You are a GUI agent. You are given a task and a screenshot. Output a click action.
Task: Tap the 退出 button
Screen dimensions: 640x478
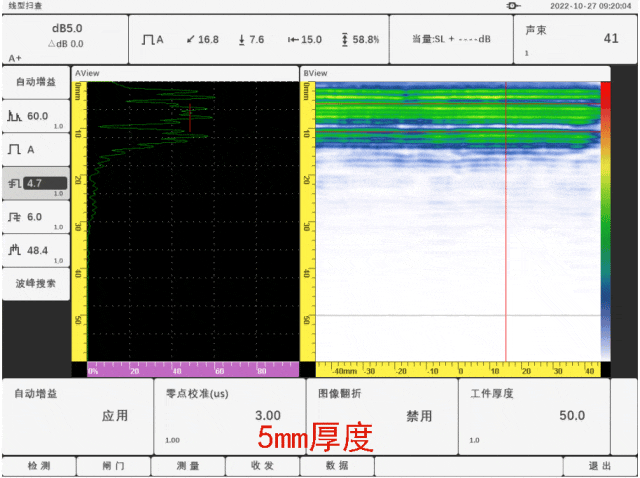[x=600, y=466]
